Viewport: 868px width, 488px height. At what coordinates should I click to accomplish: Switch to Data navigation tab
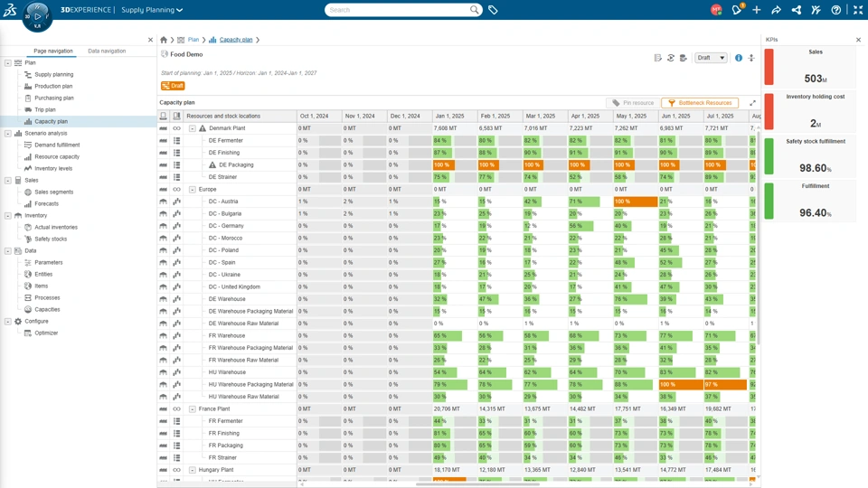pyautogui.click(x=107, y=51)
